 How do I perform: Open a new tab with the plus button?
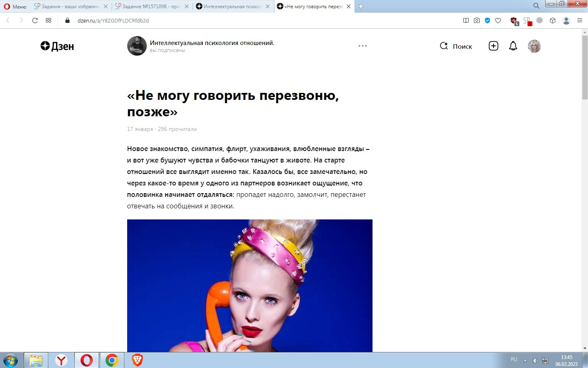pyautogui.click(x=361, y=7)
